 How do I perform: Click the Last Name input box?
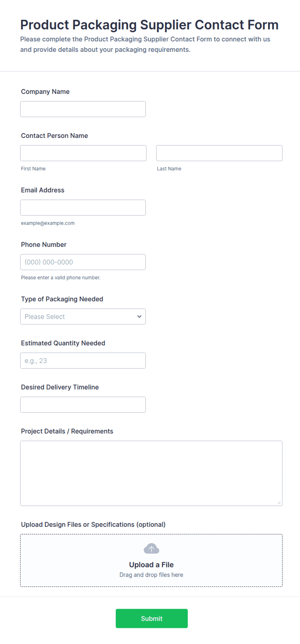pyautogui.click(x=219, y=153)
